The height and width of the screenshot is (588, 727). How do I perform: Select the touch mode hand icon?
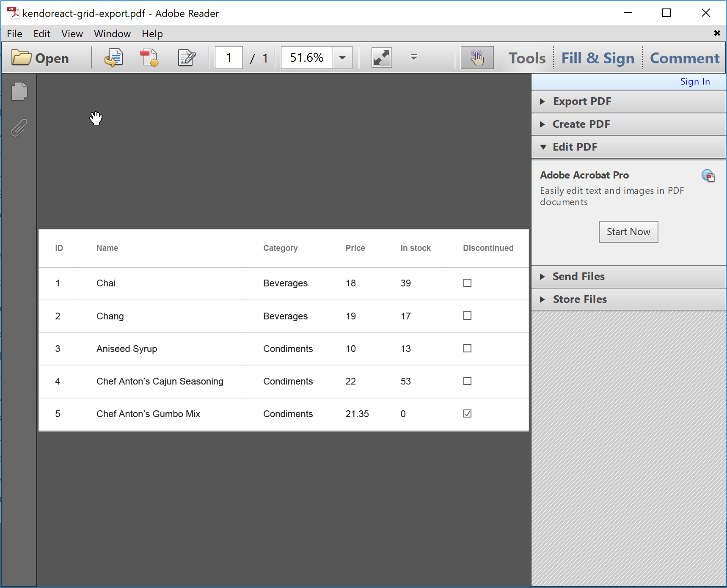click(477, 58)
